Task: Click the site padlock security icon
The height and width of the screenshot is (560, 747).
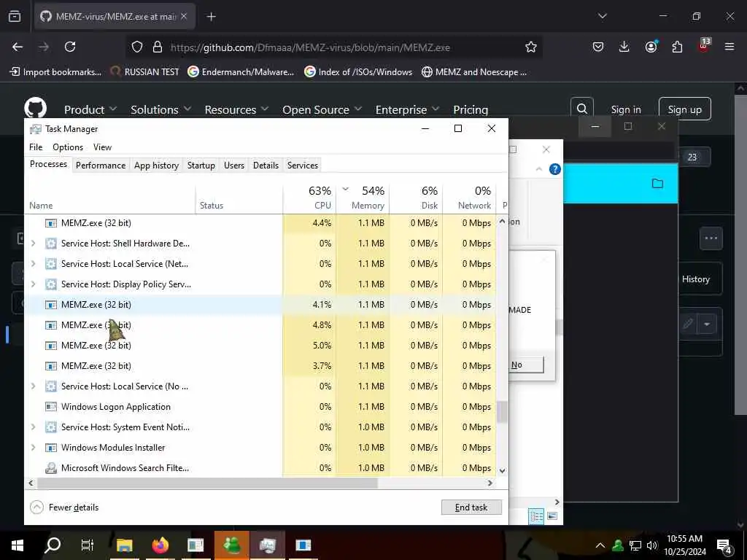Action: coord(158,47)
